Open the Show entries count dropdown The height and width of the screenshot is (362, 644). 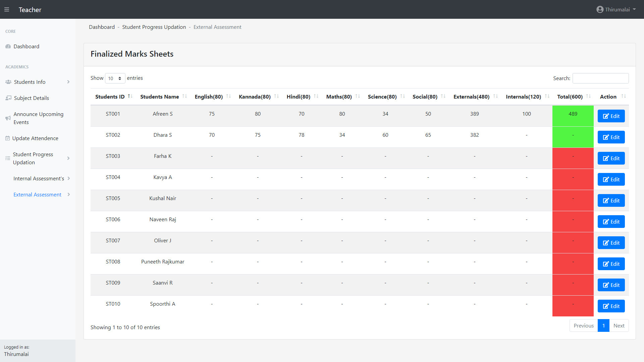pos(115,78)
